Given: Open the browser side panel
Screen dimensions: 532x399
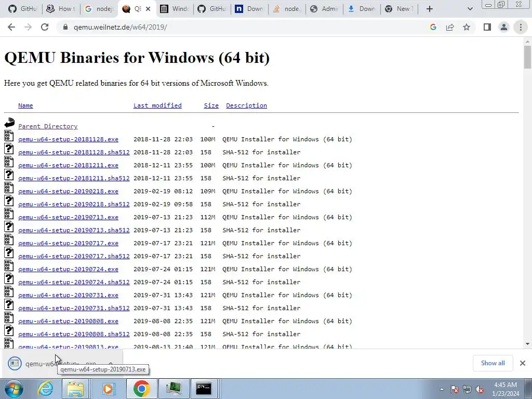Looking at the screenshot, I should pos(487,27).
